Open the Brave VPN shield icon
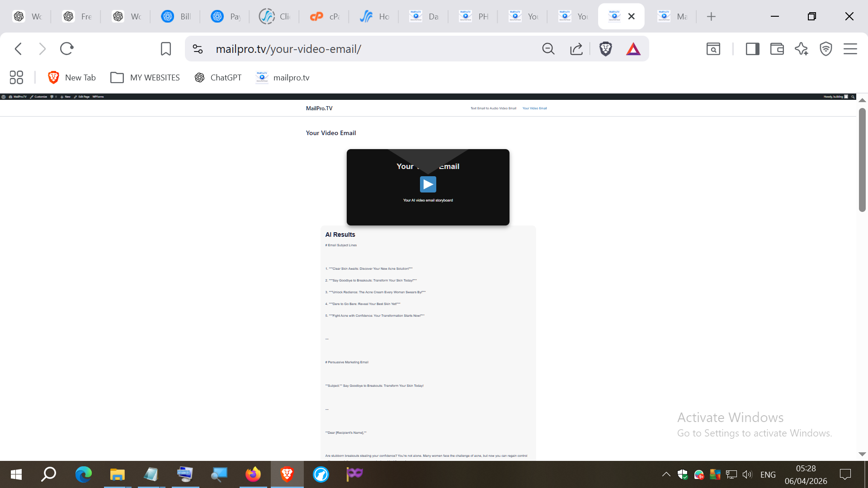868x488 pixels. pos(826,49)
